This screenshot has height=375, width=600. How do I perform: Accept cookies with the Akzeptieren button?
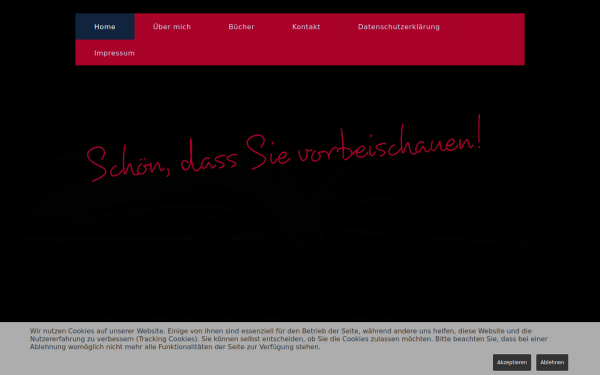[512, 362]
